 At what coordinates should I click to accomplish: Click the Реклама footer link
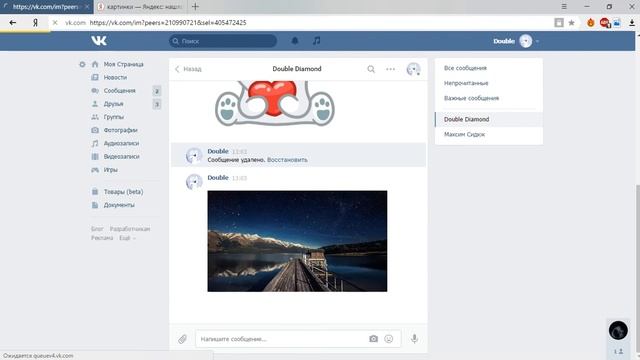102,238
